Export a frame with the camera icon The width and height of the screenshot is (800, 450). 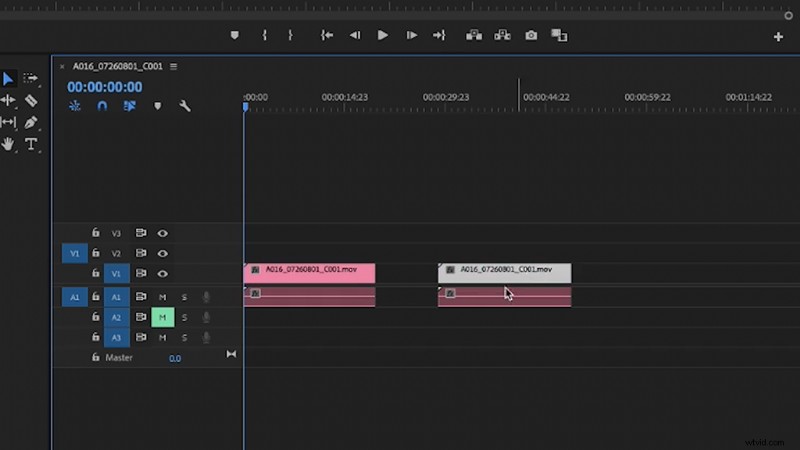coord(531,35)
